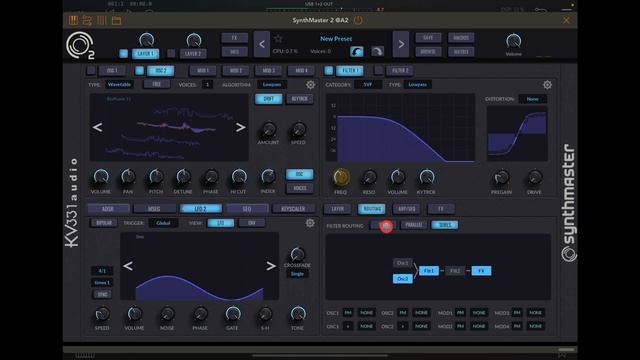Switch to MSEG tab
640x360 pixels.
tap(154, 209)
